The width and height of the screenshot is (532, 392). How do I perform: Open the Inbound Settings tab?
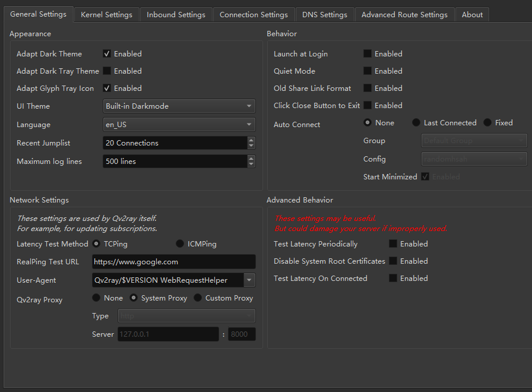(176, 15)
